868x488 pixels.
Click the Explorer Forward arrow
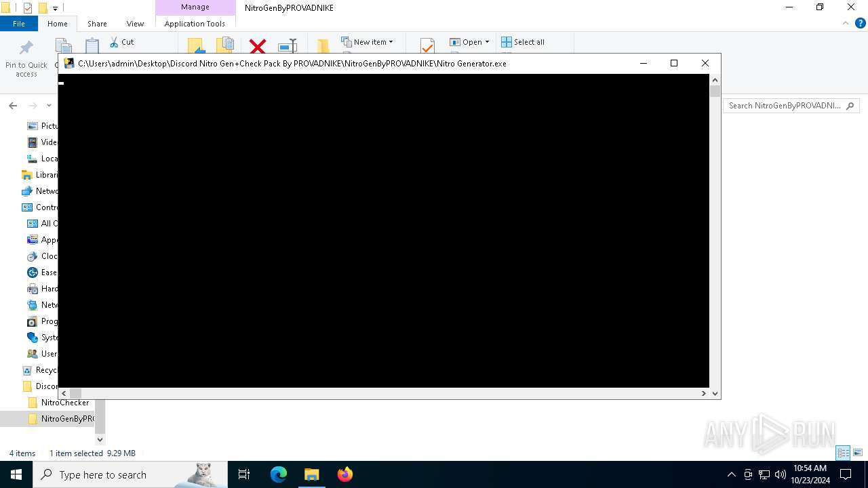33,106
